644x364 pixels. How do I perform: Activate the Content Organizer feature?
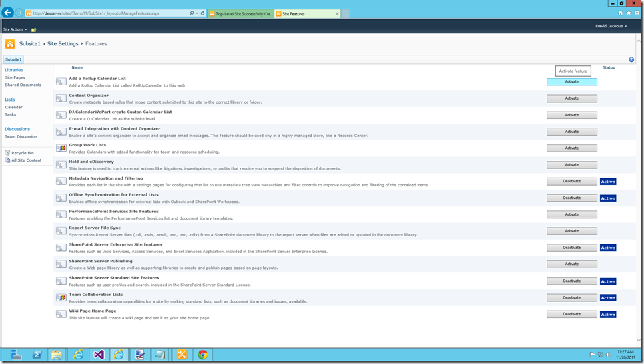(x=572, y=98)
